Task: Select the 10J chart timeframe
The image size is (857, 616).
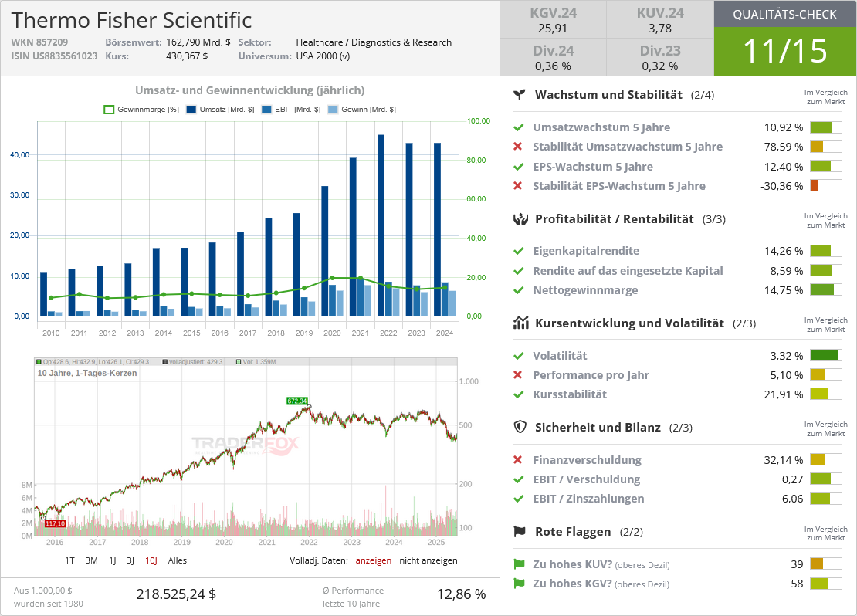Action: (151, 560)
